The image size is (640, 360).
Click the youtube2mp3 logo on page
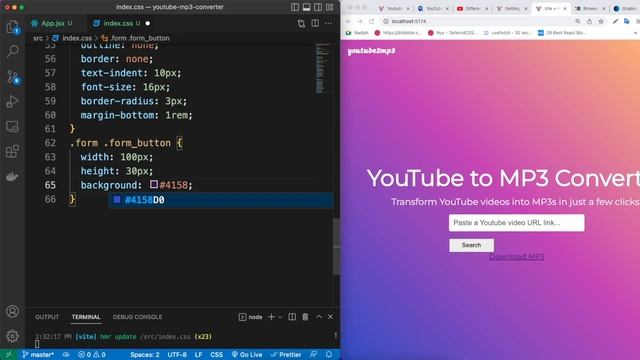[371, 51]
